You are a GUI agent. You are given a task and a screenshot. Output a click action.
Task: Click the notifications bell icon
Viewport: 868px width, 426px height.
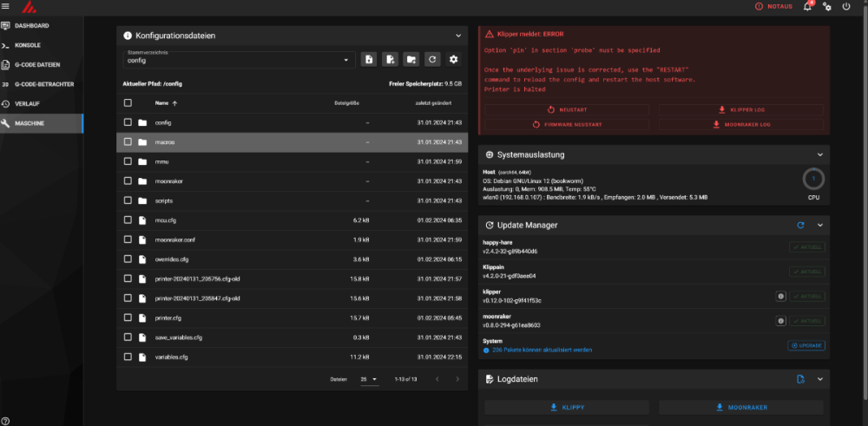(807, 7)
